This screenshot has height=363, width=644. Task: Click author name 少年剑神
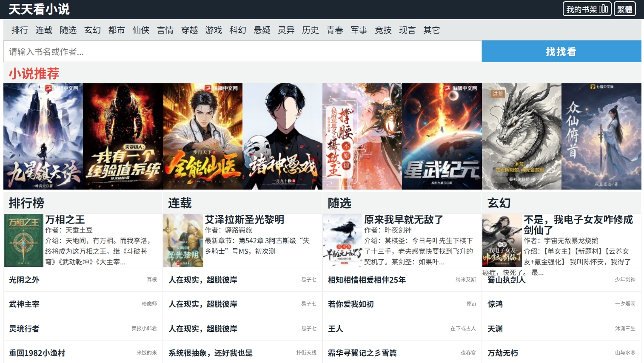tap(625, 280)
